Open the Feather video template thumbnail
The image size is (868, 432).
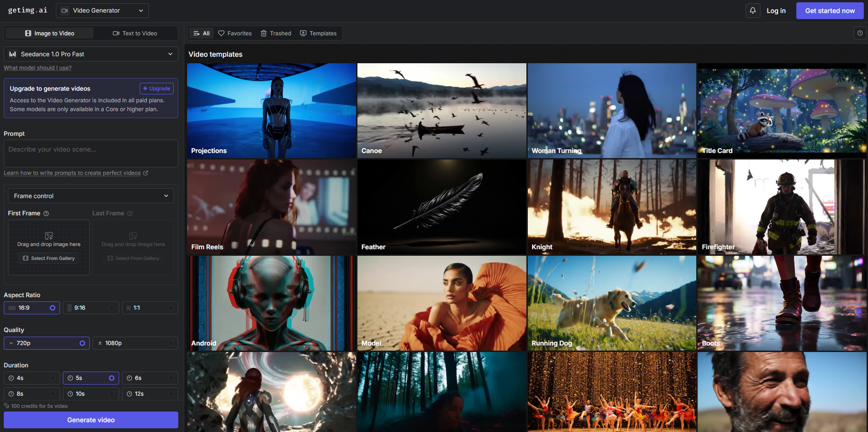pos(441,206)
